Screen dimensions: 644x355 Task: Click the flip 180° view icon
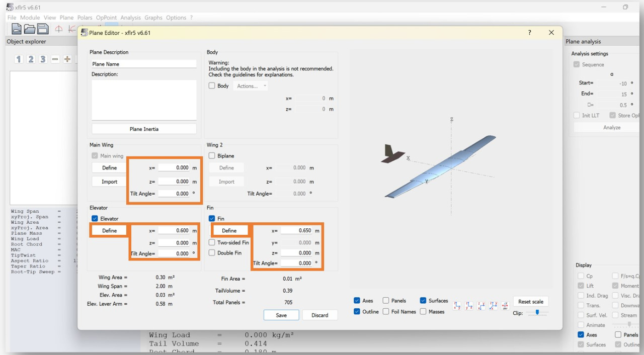[505, 306]
